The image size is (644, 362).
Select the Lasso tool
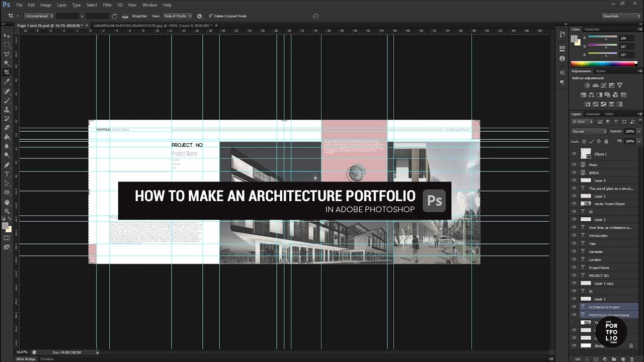7,54
